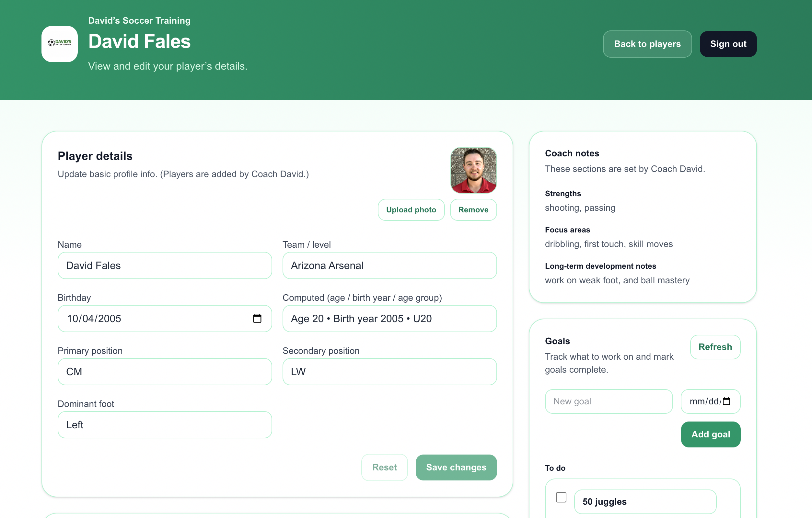Edit the Name field containing David Fales

165,265
